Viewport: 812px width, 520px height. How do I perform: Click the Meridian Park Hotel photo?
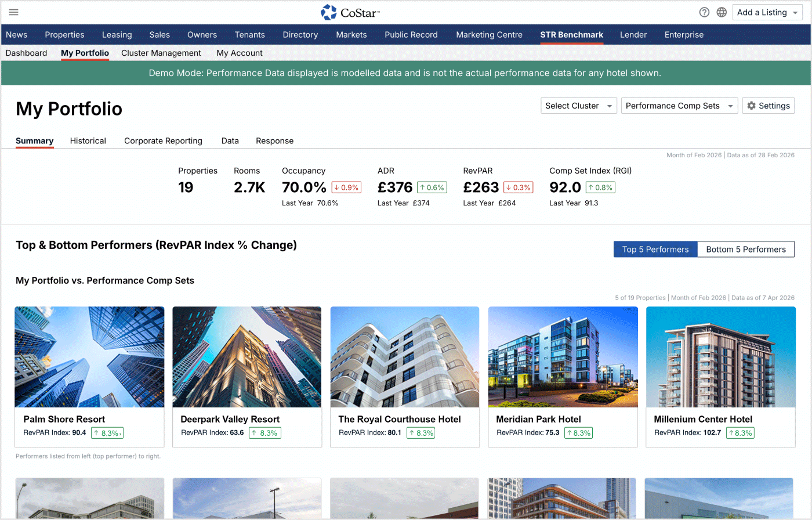click(x=563, y=357)
